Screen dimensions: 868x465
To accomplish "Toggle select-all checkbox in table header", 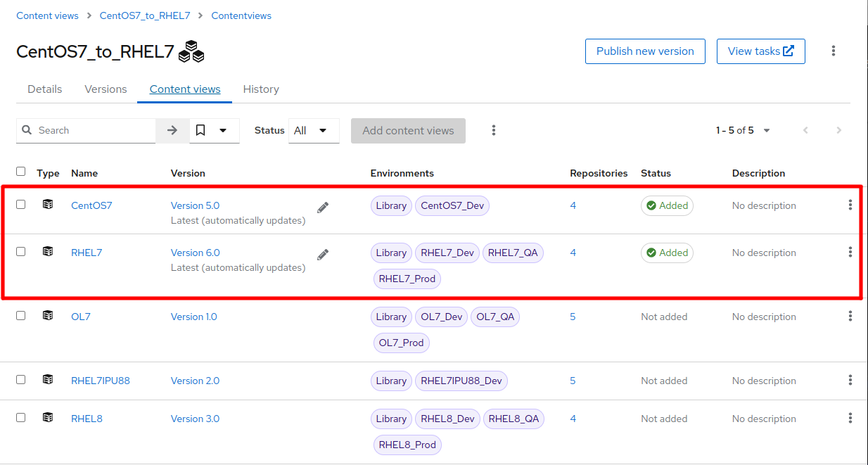I will tap(21, 172).
